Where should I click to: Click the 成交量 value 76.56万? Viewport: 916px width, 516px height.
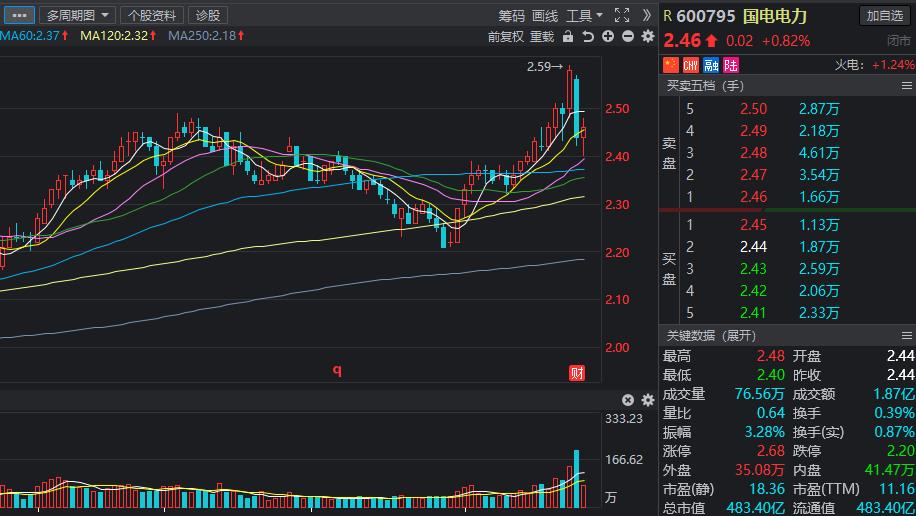tap(759, 394)
